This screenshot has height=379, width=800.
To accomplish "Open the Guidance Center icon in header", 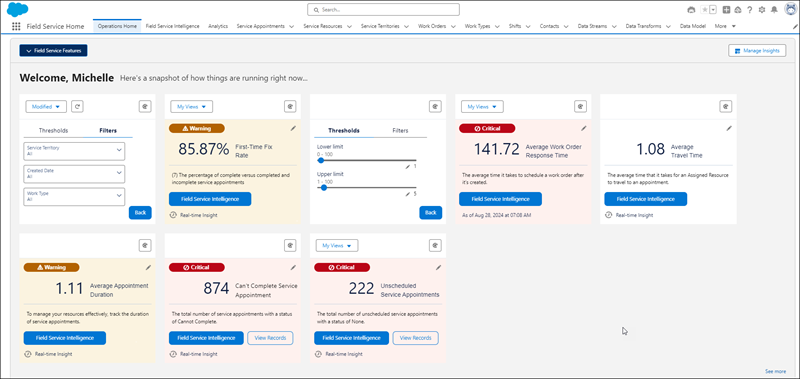I will pos(691,10).
